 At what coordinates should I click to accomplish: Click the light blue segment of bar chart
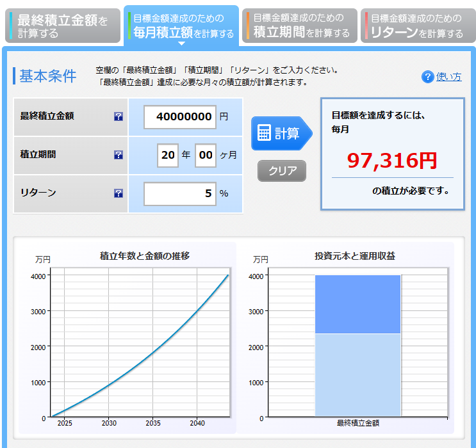[357, 374]
